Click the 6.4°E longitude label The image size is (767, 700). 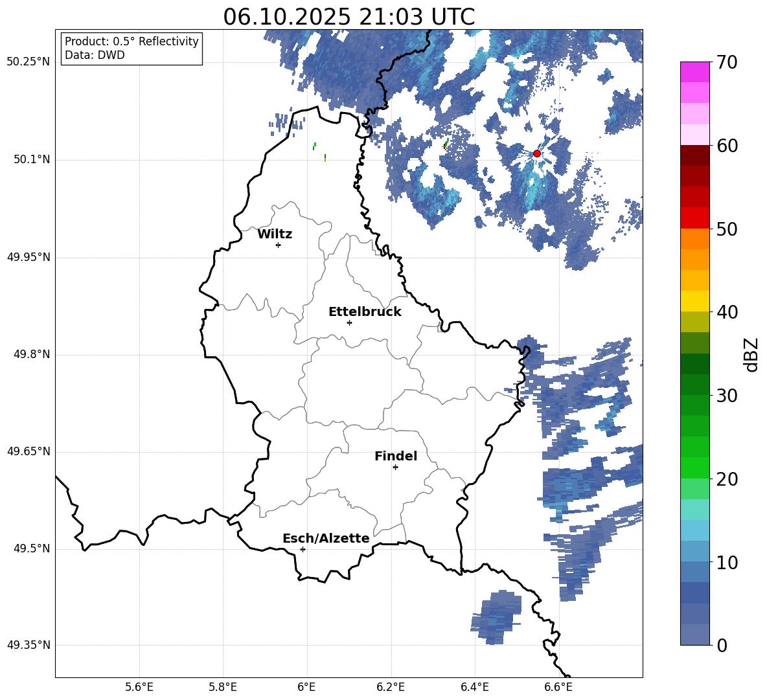click(x=474, y=687)
